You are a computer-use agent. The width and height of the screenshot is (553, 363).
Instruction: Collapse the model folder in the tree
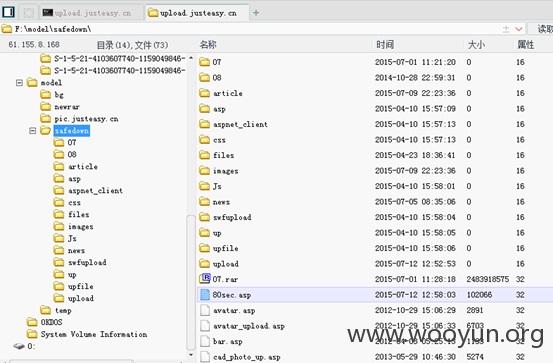click(x=19, y=83)
